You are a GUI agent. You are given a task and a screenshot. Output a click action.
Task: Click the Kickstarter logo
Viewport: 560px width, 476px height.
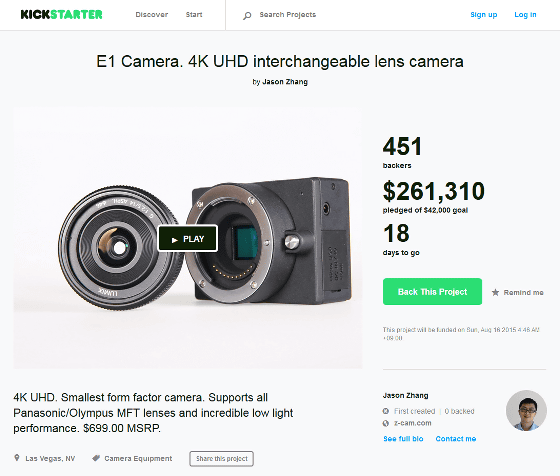click(x=61, y=15)
